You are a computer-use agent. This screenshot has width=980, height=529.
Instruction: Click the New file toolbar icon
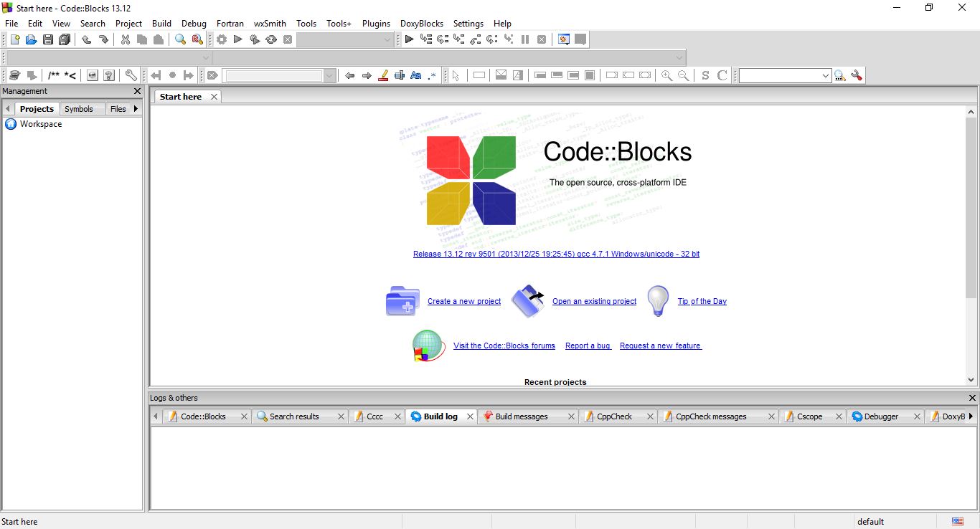tap(14, 39)
